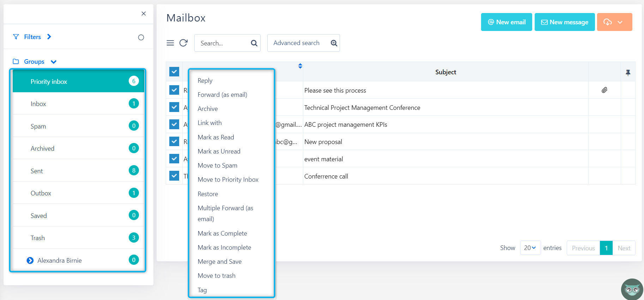Open the Spam folder
The image size is (644, 300).
[x=78, y=126]
